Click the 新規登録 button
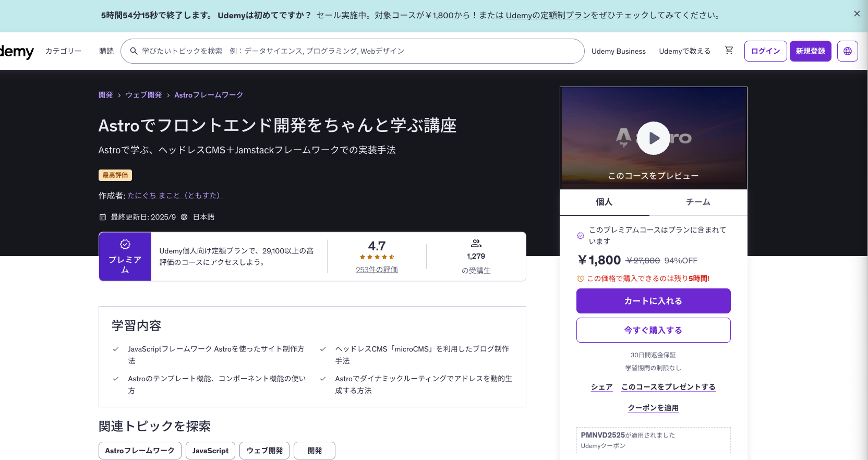The height and width of the screenshot is (460, 868). tap(810, 51)
